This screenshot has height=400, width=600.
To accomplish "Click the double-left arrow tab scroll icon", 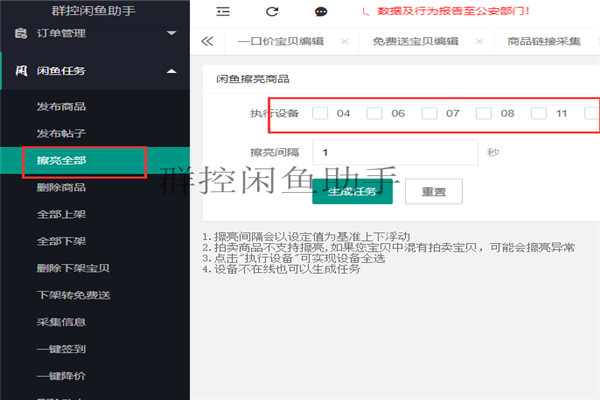I will tap(207, 41).
